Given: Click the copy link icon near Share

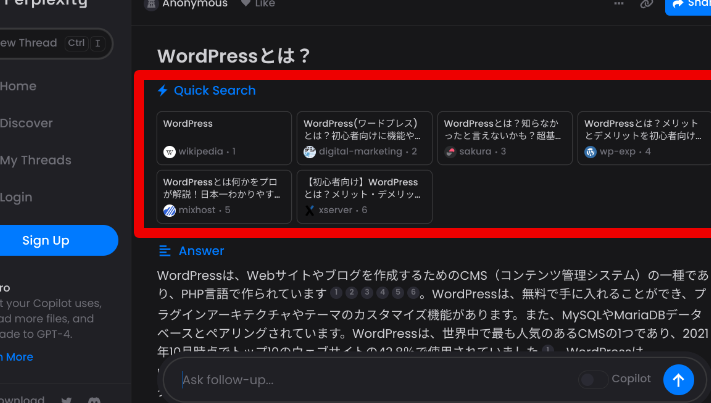Looking at the screenshot, I should [646, 4].
